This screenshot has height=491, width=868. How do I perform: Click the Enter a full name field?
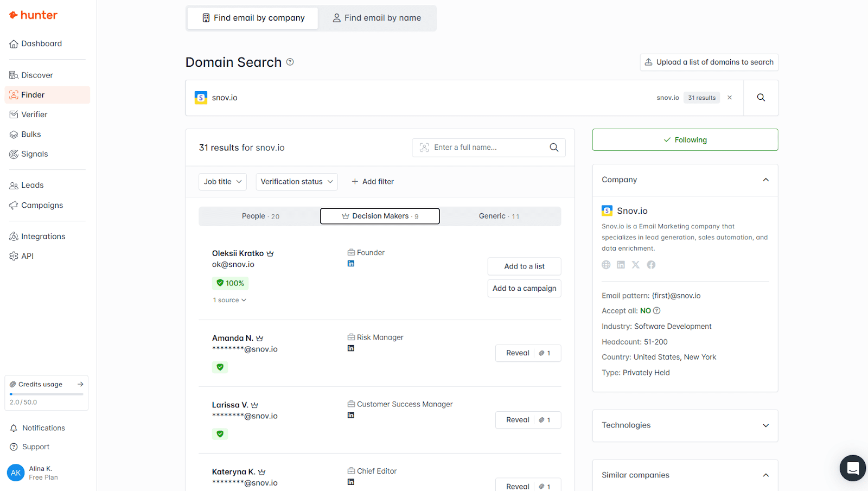coord(488,148)
